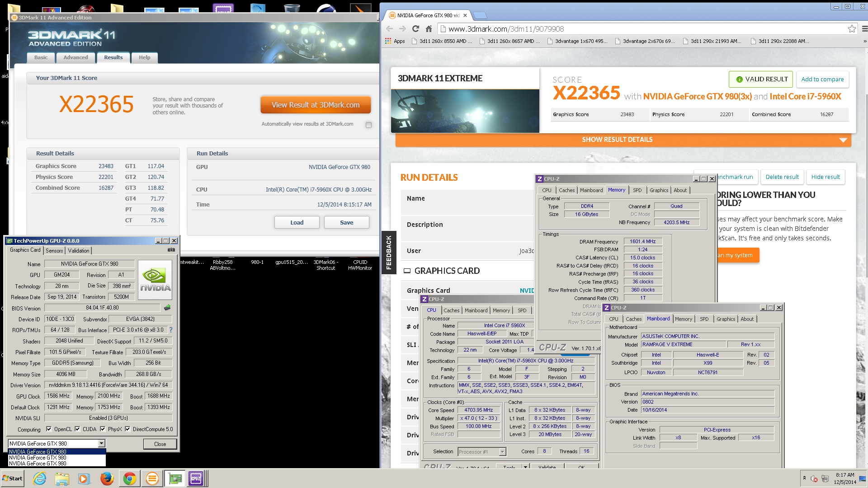This screenshot has width=868, height=488.
Task: Select the third GeForce GTX 980 in list
Action: coord(57,463)
